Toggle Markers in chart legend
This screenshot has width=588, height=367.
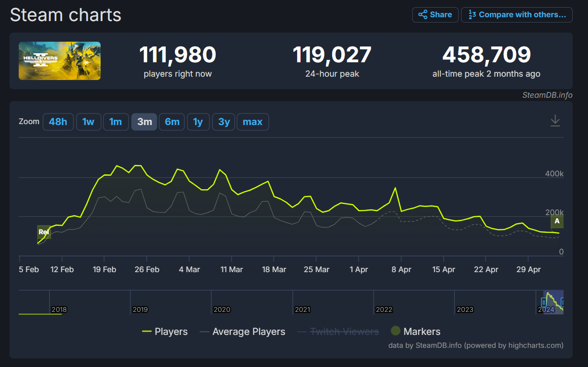point(415,332)
